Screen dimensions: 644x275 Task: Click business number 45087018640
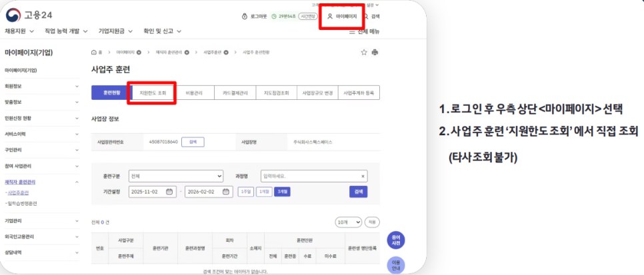click(163, 142)
